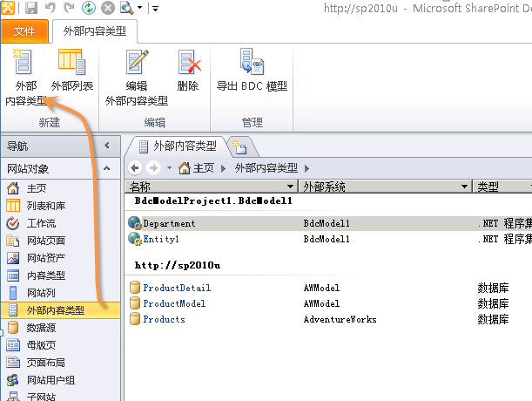Click the Entity1 globe gear icon
This screenshot has width=532, height=401.
click(x=135, y=239)
